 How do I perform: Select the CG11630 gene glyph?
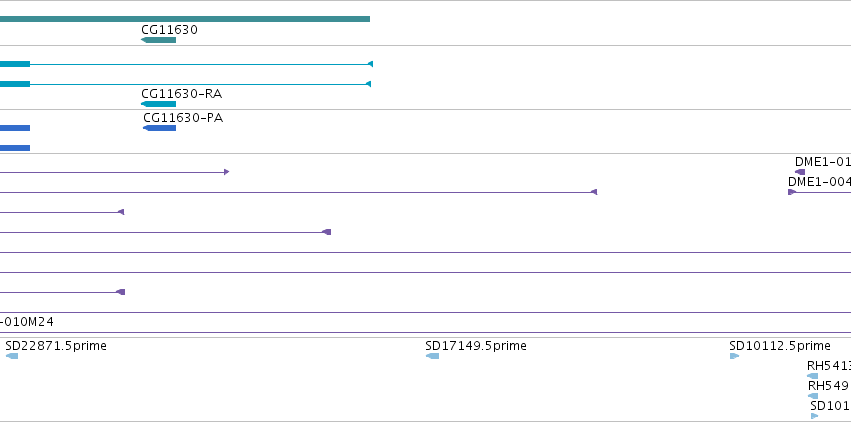point(158,40)
